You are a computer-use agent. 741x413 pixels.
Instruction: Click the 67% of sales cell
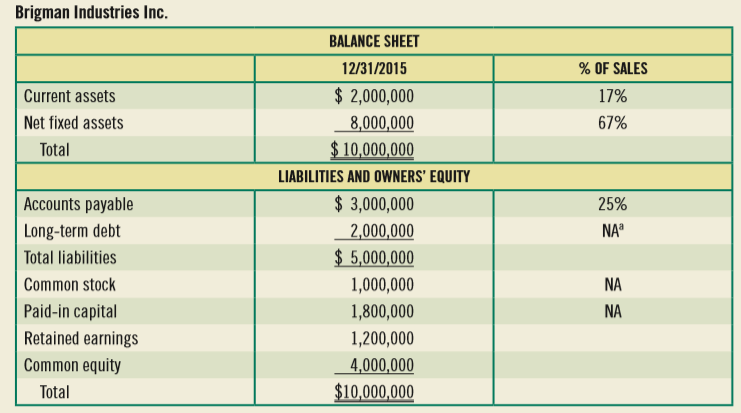[612, 124]
